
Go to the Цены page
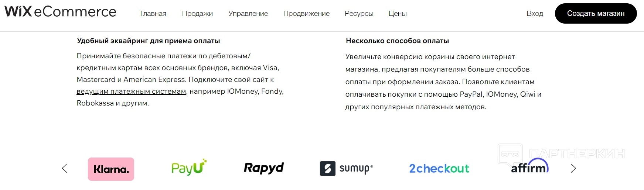pos(398,14)
